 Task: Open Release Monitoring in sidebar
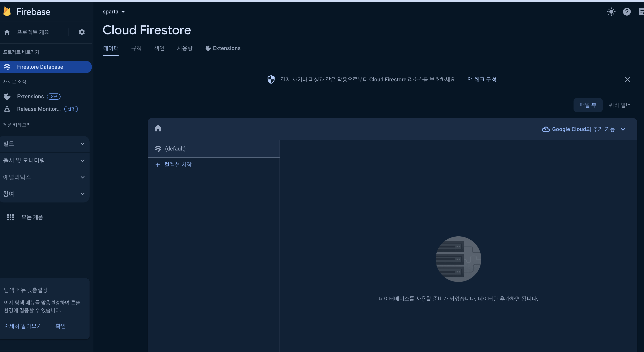39,109
